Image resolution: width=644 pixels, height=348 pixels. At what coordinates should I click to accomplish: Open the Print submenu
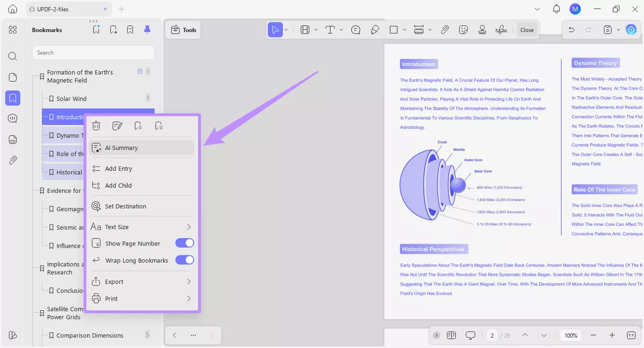point(142,298)
